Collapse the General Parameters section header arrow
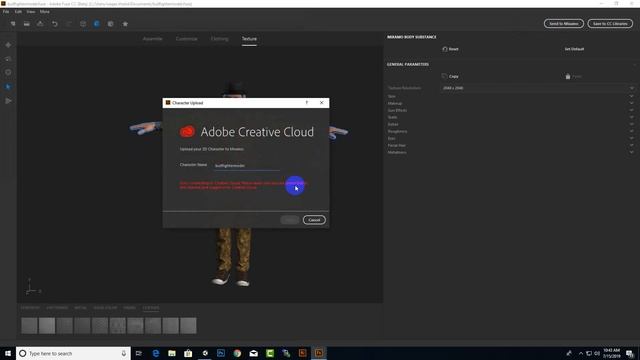Screen dimensions: 640x360 [634, 64]
